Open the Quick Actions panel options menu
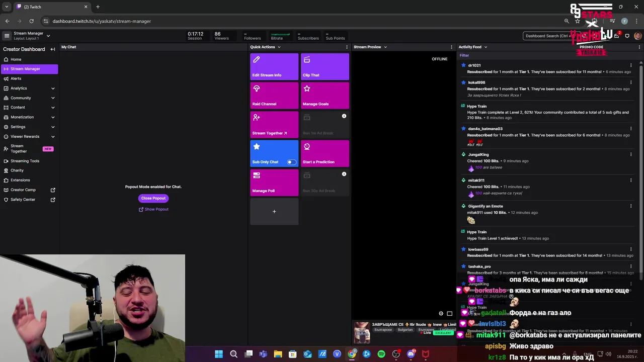The width and height of the screenshot is (644, 362). pos(347,47)
